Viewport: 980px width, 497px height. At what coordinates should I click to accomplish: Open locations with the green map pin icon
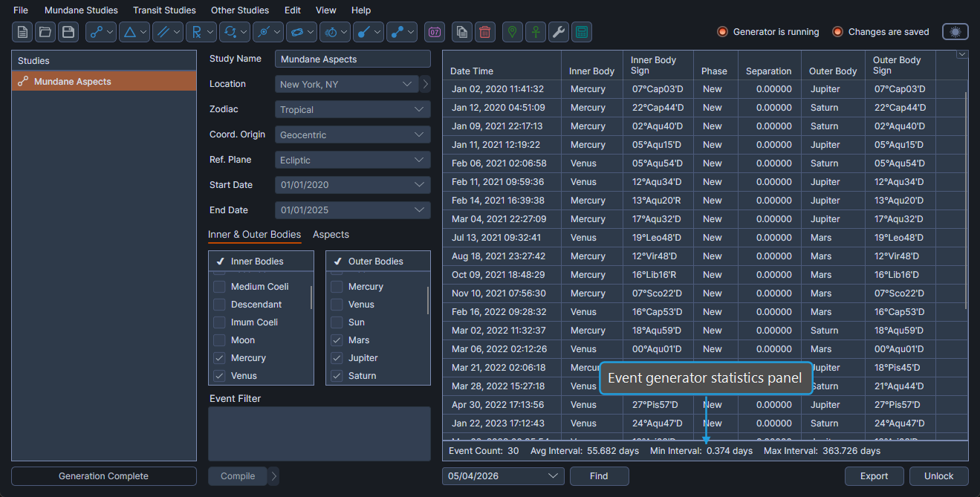pyautogui.click(x=512, y=32)
